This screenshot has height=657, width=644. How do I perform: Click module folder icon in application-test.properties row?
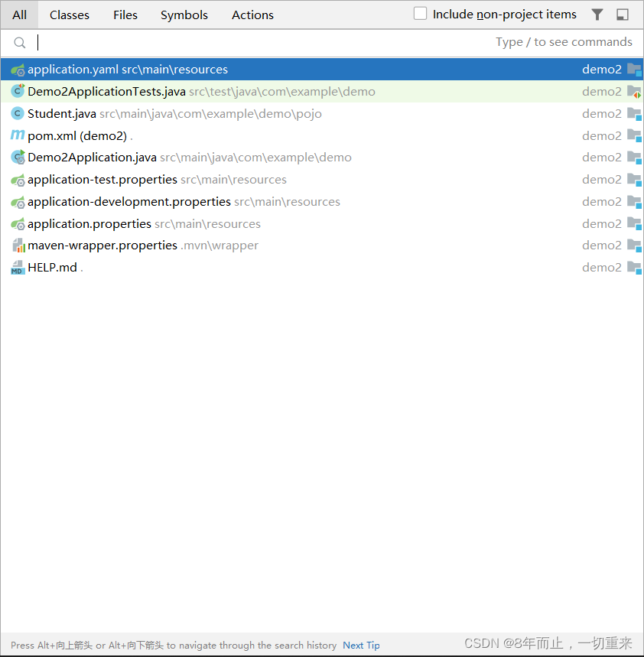[x=634, y=180]
